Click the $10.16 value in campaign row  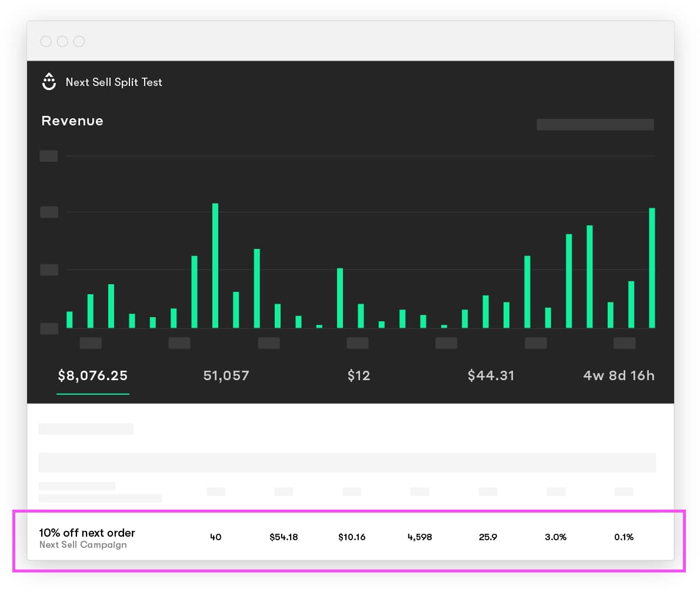point(352,537)
